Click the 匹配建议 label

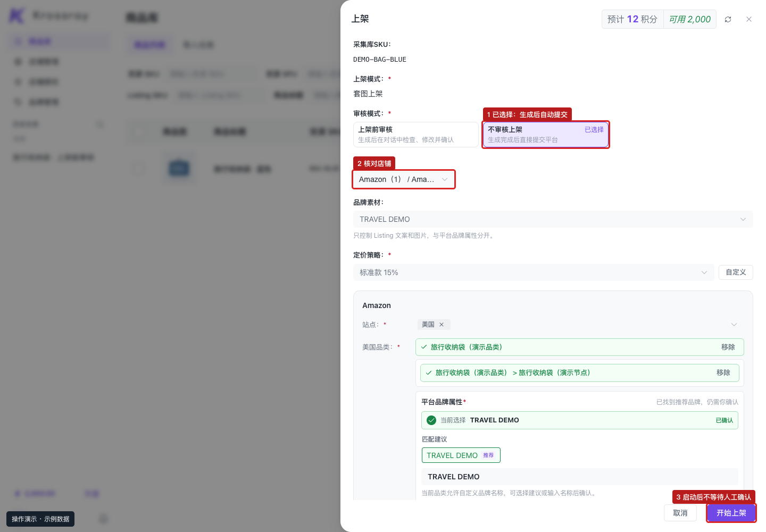point(435,439)
